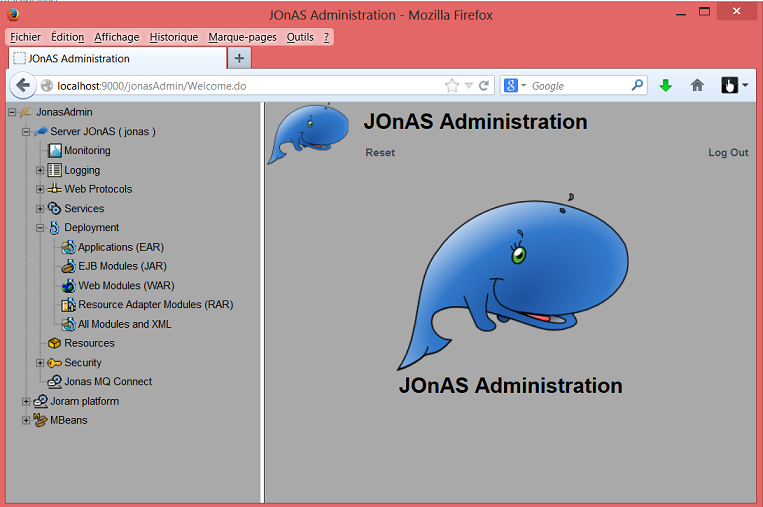Click the Google search input field
This screenshot has width=763, height=507.
(x=578, y=86)
